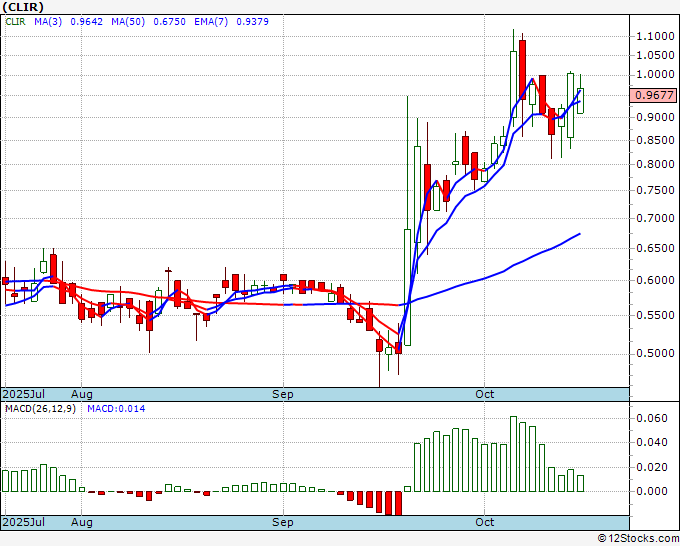Click the EMA(7) legend label
The image size is (680, 546).
pyautogui.click(x=211, y=22)
